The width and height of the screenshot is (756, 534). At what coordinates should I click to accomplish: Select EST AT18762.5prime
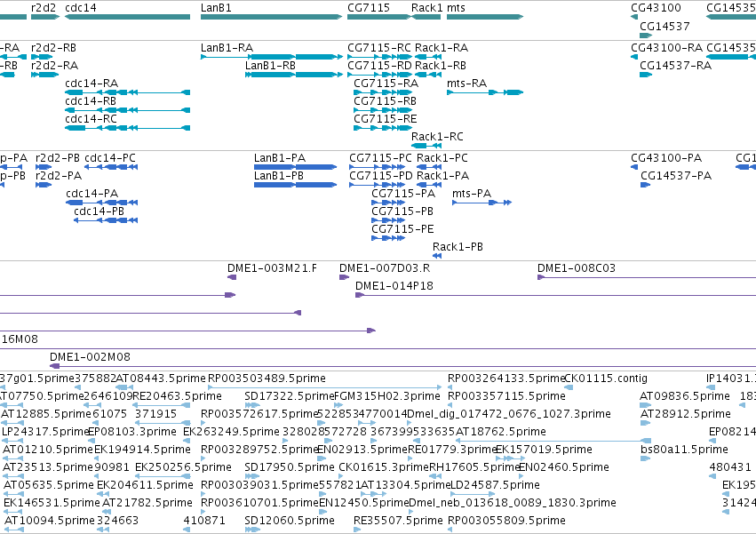click(x=553, y=441)
